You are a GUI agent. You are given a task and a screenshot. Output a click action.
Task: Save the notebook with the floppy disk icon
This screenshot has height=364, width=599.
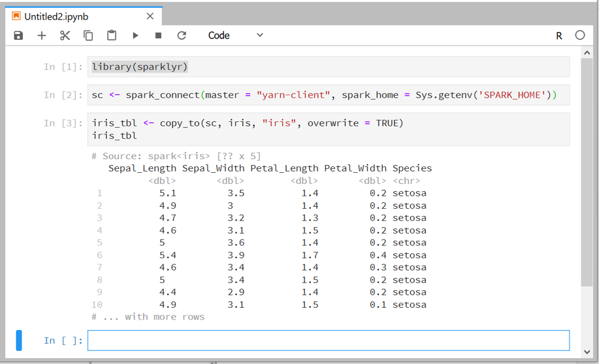tap(18, 35)
